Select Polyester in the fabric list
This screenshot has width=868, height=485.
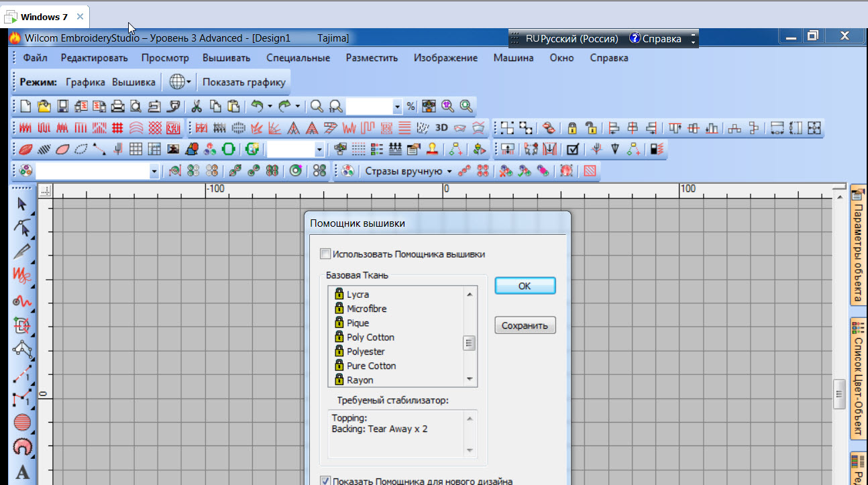tap(366, 352)
